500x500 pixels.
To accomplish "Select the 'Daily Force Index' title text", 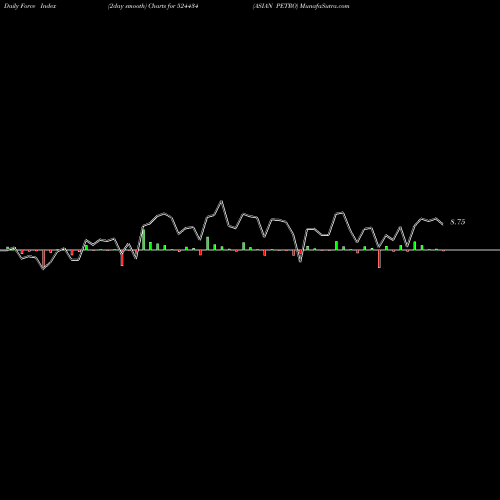I will [30, 6].
